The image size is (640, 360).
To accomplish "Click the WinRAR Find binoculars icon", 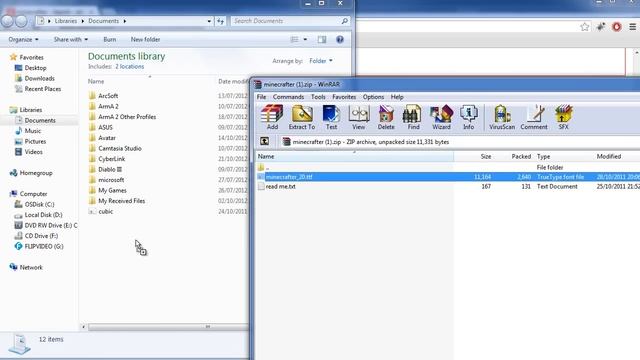I will point(413,117).
